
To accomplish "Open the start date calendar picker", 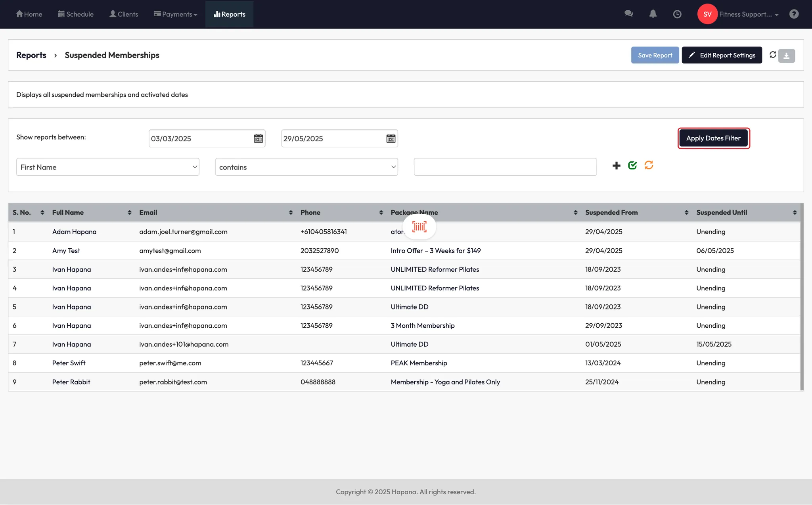I will (258, 138).
